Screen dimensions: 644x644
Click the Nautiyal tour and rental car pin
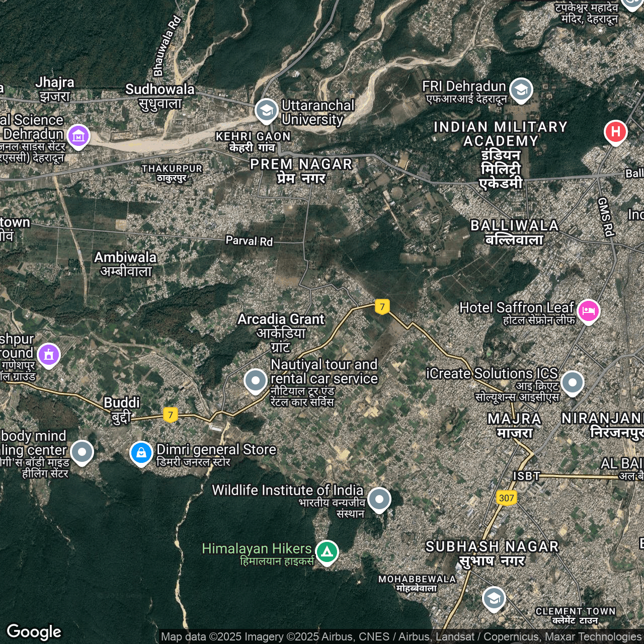[x=255, y=380]
